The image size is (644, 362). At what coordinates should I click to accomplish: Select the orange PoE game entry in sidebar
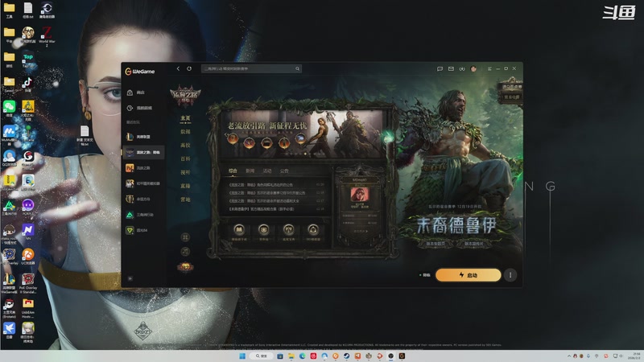(143, 168)
